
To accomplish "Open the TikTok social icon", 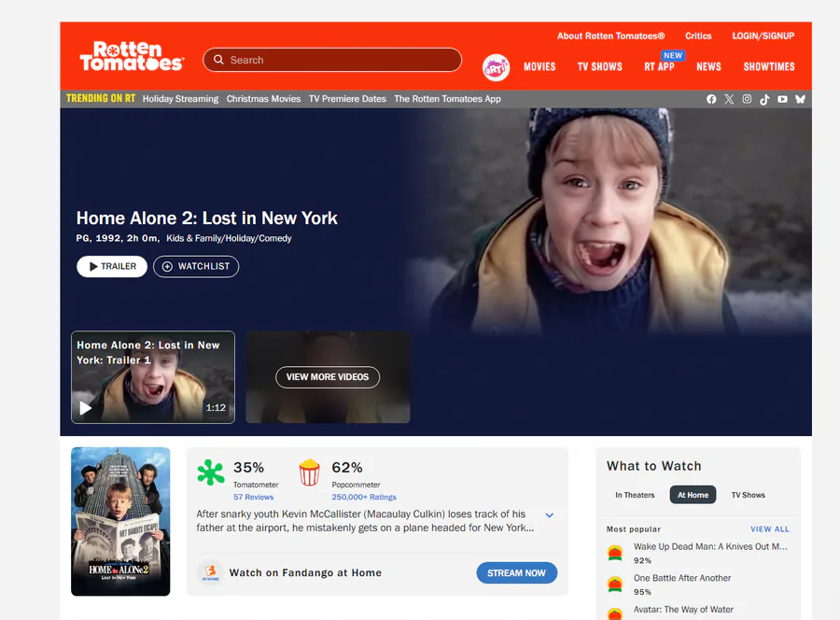I will pos(764,99).
